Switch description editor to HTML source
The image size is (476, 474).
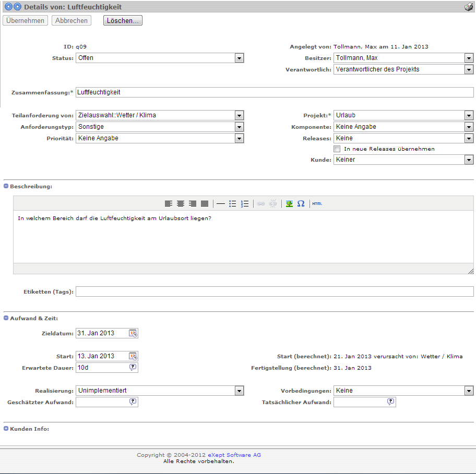point(317,203)
